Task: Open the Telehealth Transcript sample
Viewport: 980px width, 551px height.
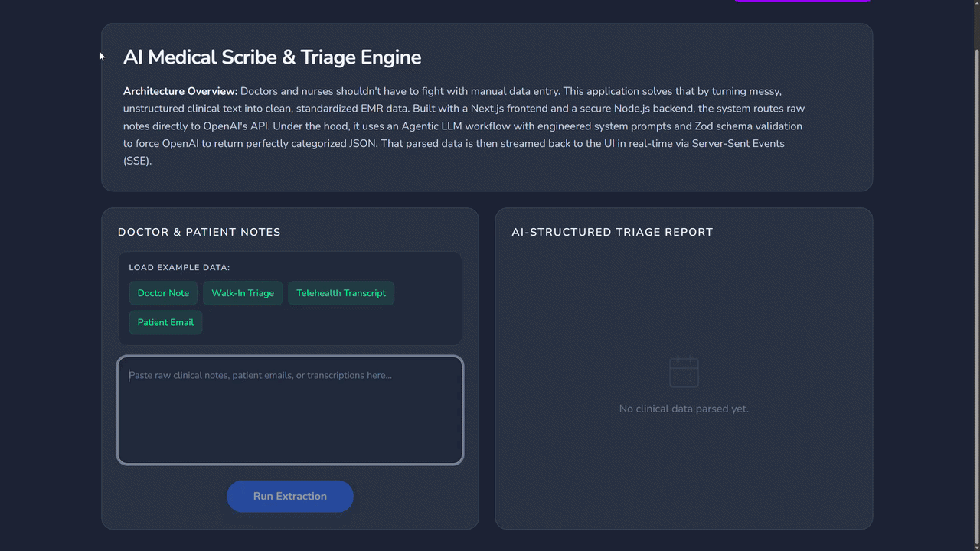Action: coord(341,292)
